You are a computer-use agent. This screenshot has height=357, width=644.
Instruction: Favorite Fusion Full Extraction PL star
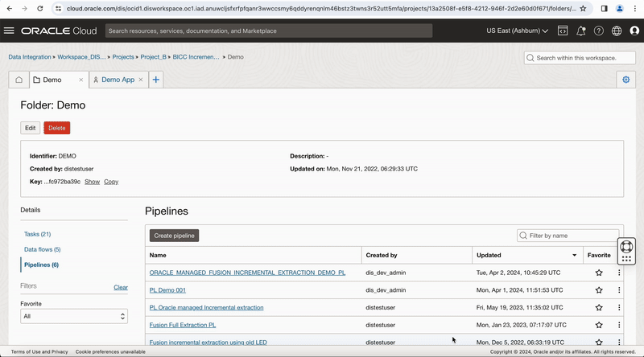599,325
